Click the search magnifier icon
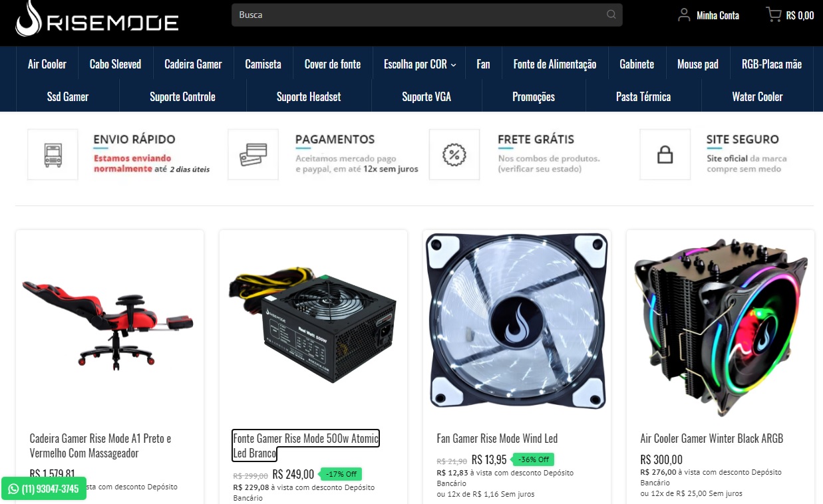823x504 pixels. [x=611, y=15]
